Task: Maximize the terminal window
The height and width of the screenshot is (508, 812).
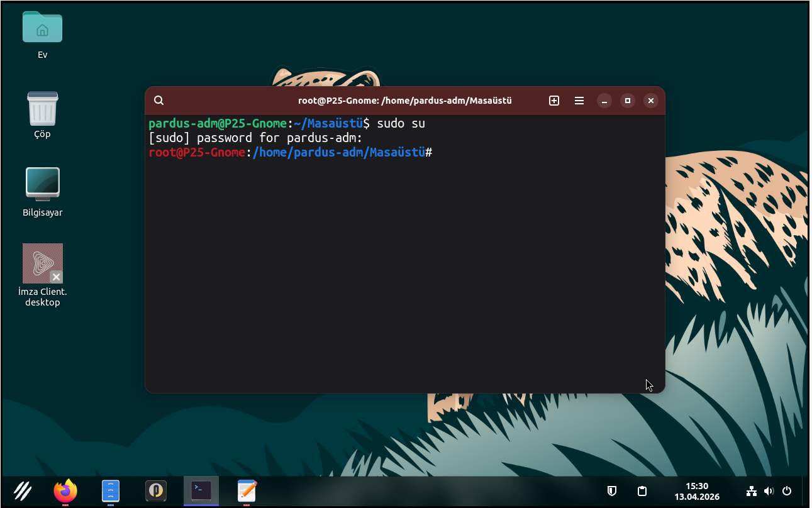Action: click(628, 101)
